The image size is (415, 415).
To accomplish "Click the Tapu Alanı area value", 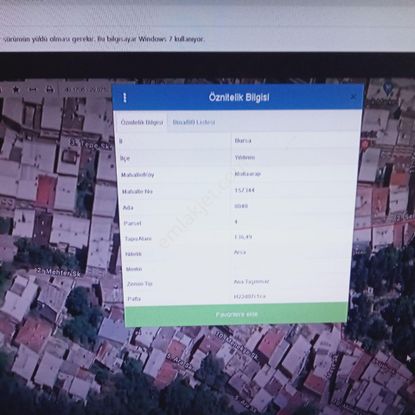I will [243, 237].
